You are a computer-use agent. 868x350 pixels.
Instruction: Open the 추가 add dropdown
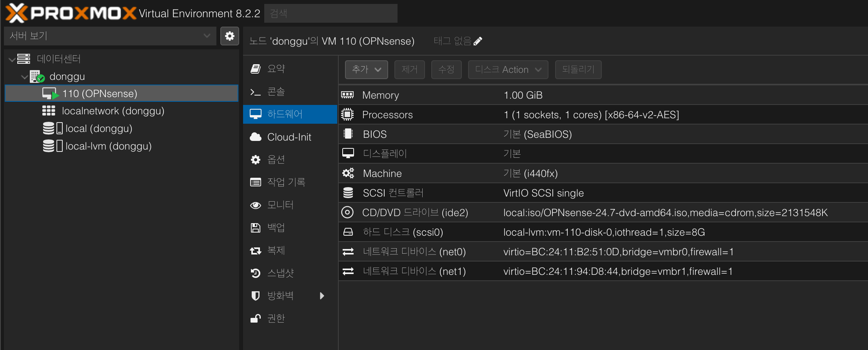tap(367, 70)
